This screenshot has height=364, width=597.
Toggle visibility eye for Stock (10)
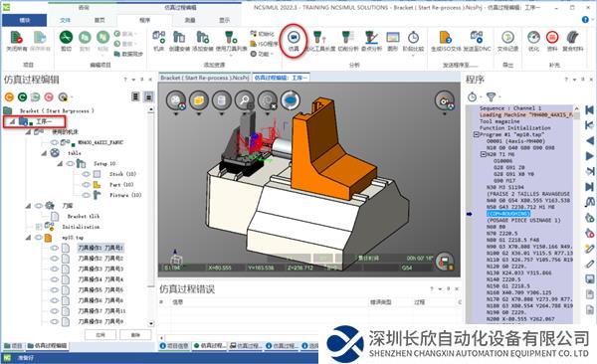point(86,174)
